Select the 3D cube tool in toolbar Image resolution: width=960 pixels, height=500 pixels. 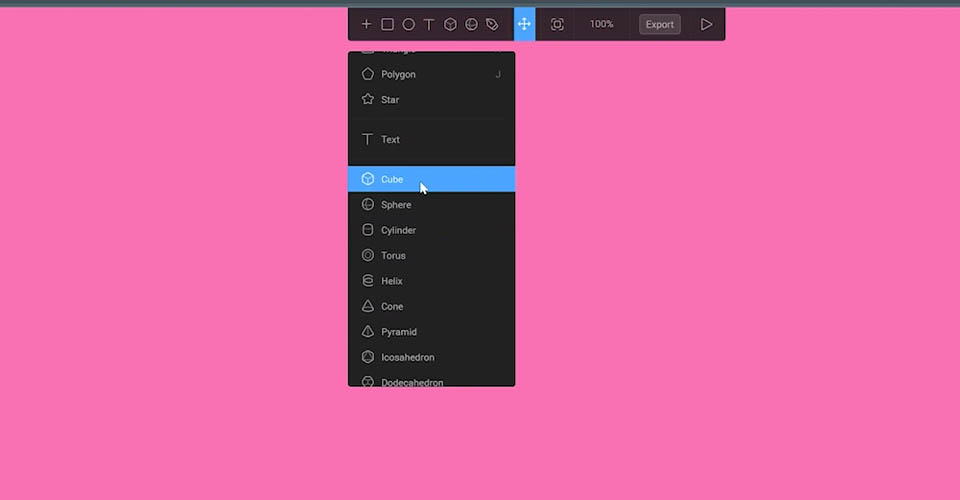(x=450, y=24)
